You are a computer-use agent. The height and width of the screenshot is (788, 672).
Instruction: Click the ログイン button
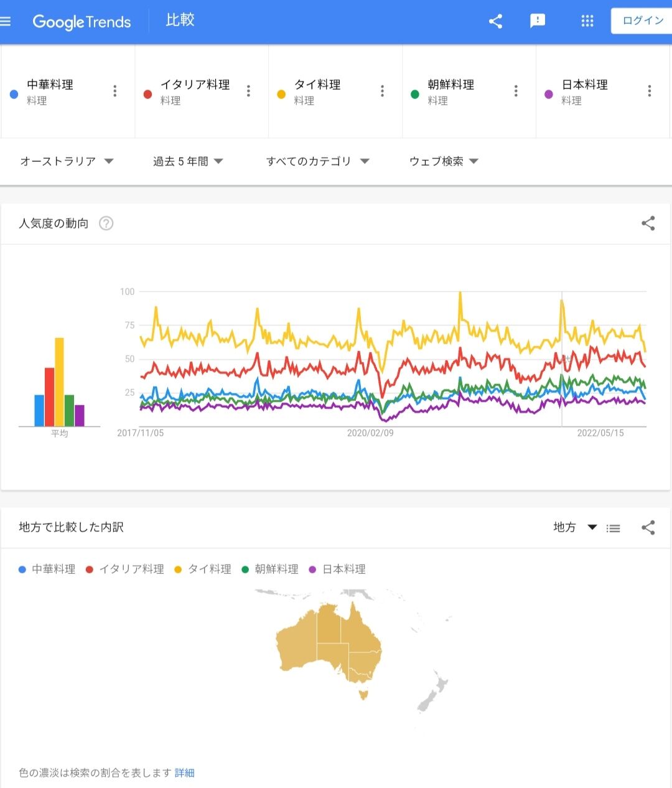click(x=642, y=21)
